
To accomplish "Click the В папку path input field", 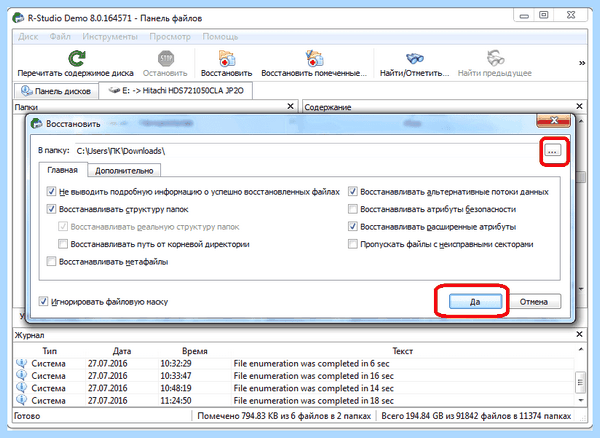I will (307, 151).
